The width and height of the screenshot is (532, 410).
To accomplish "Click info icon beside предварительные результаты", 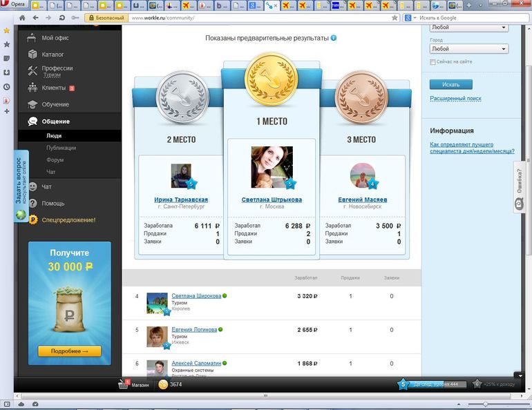I will click(x=334, y=38).
